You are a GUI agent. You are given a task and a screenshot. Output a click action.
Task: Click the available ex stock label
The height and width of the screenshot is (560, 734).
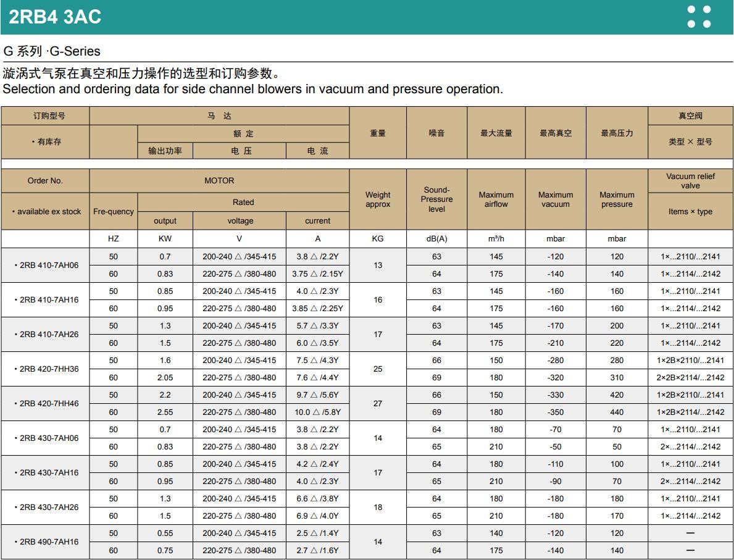(x=46, y=212)
